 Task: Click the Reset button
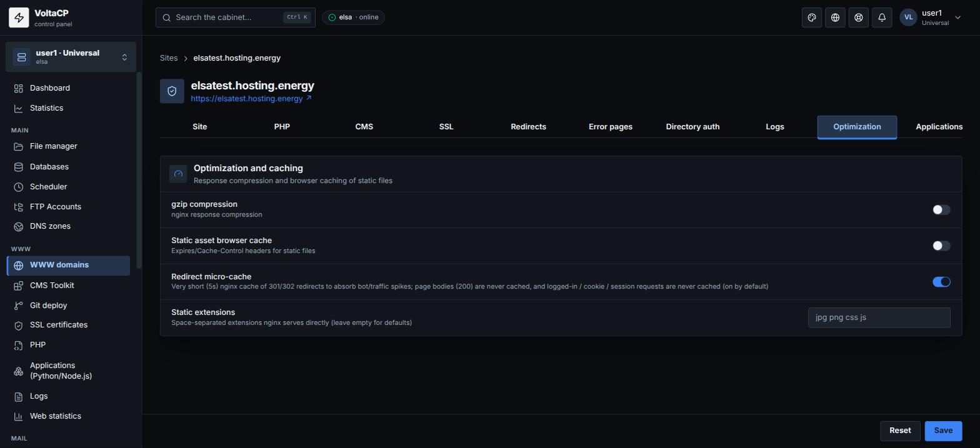point(900,431)
